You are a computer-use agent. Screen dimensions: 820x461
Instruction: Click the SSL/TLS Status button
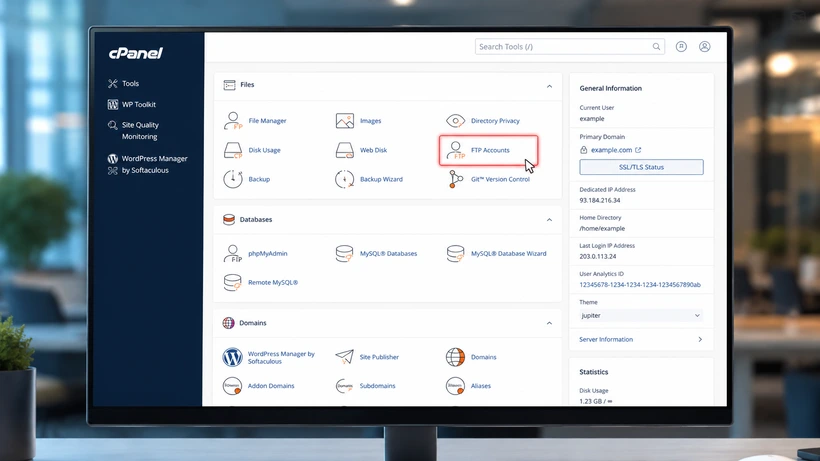[641, 167]
